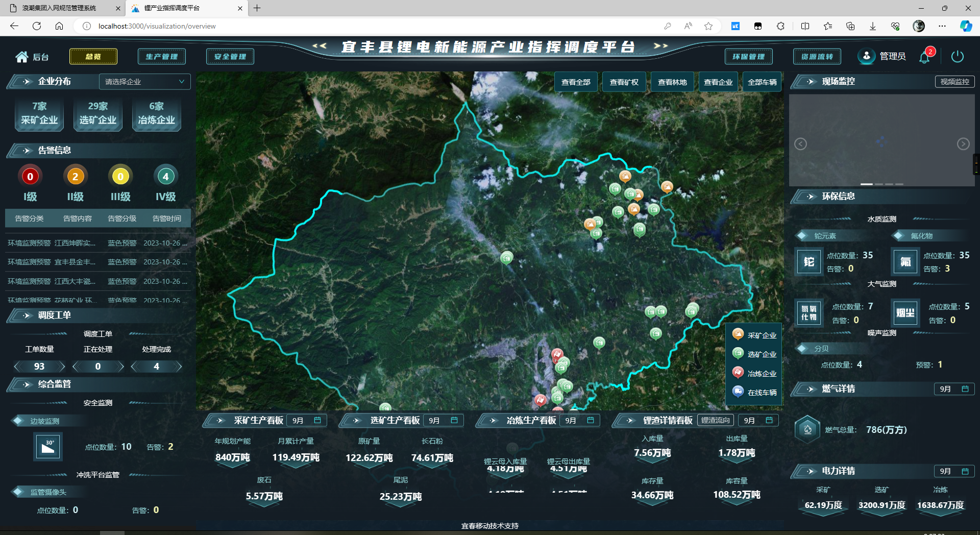Click the orange II级 alarm badge
Image resolution: width=980 pixels, height=535 pixels.
(76, 177)
